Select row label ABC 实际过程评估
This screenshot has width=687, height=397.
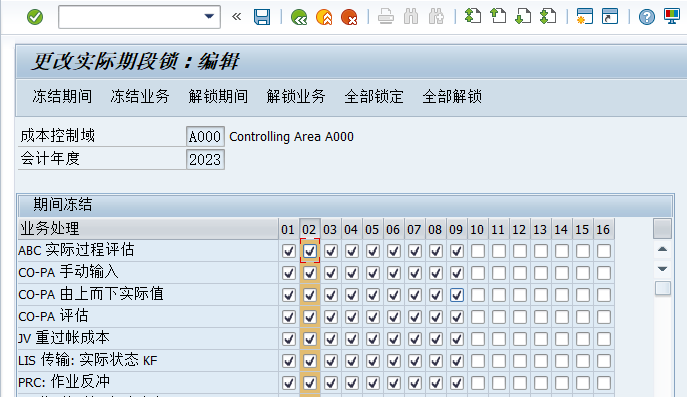point(76,250)
